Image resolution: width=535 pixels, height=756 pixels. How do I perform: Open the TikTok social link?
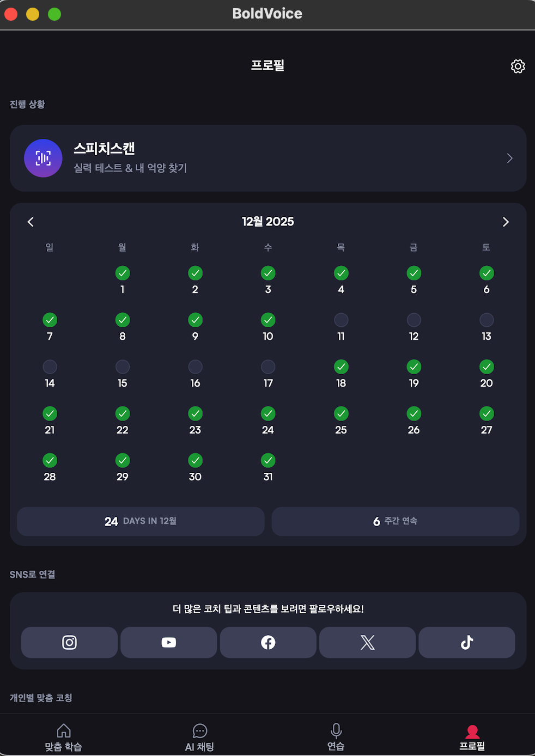(x=467, y=642)
